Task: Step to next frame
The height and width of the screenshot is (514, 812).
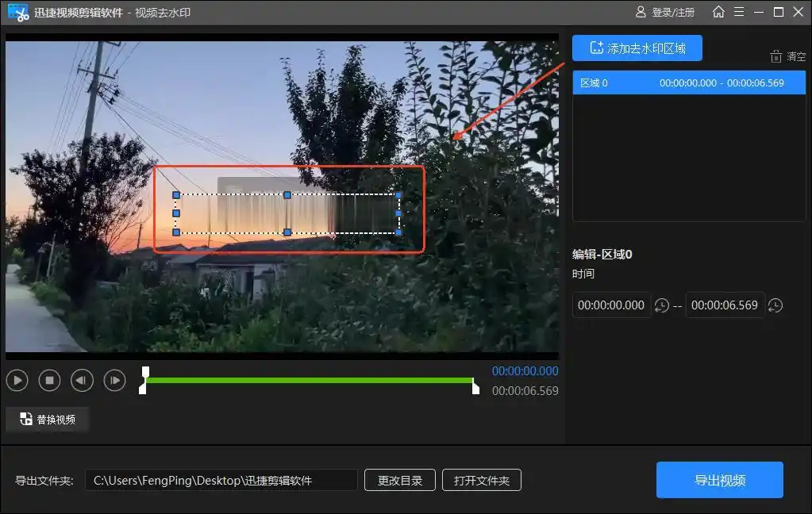Action: coord(114,381)
